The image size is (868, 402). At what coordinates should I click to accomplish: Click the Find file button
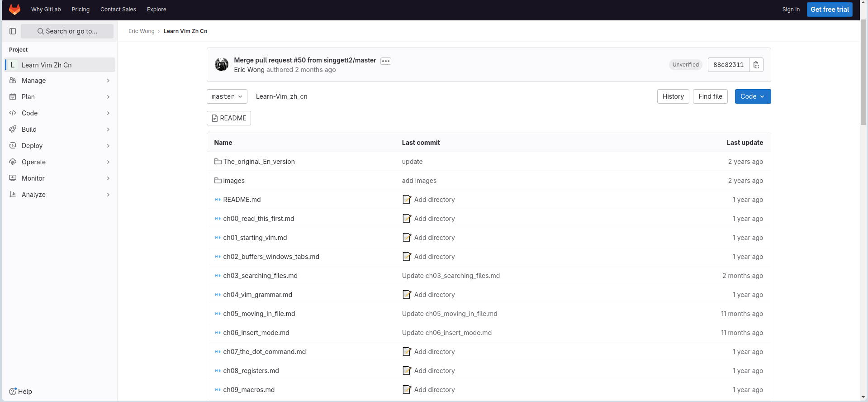710,96
